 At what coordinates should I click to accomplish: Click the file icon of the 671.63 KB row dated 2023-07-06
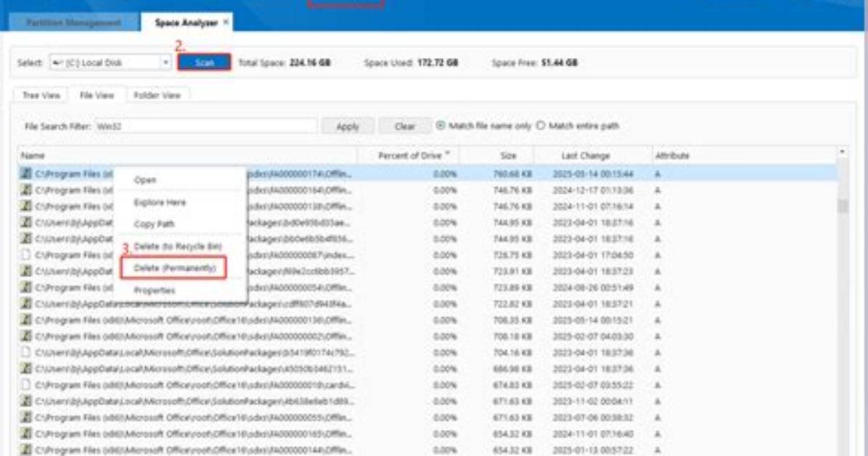26,418
